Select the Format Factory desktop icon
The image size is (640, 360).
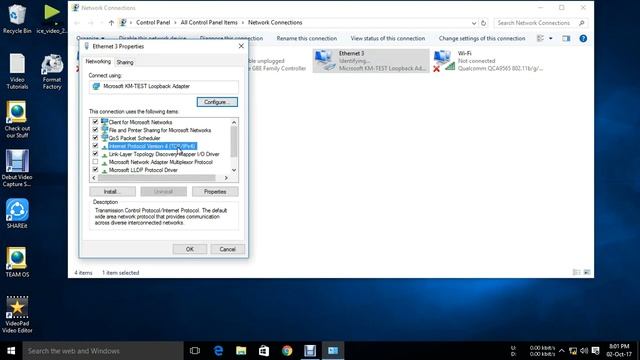coord(52,71)
